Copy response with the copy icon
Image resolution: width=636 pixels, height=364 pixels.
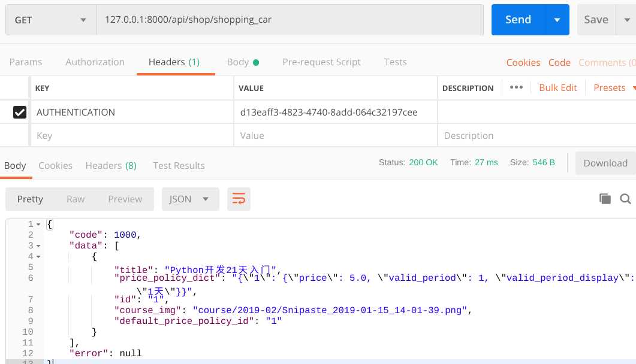(x=605, y=199)
